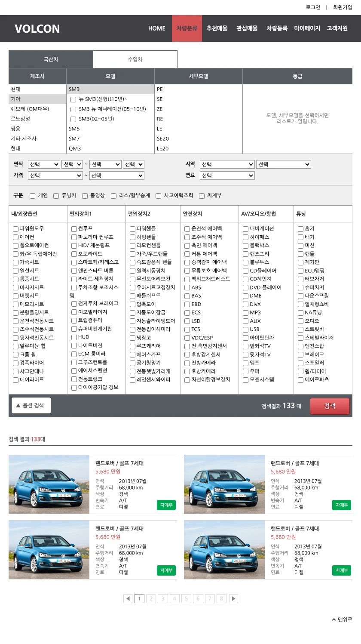Open the 가격 maximum dropdown

[117, 176]
